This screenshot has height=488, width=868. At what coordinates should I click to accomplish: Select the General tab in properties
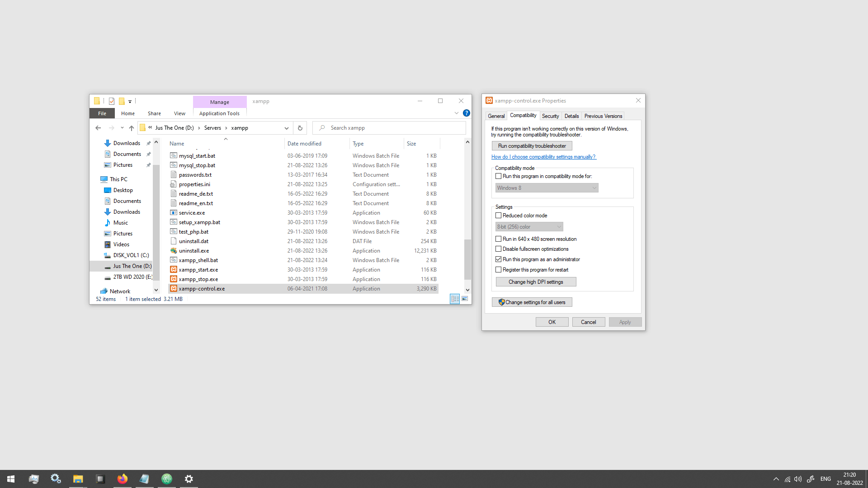coord(496,116)
